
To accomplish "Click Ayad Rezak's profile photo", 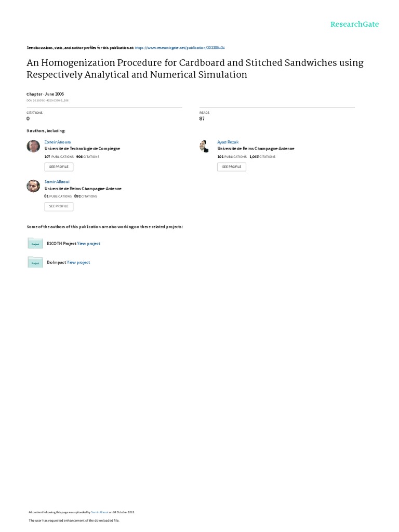I will coord(204,147).
